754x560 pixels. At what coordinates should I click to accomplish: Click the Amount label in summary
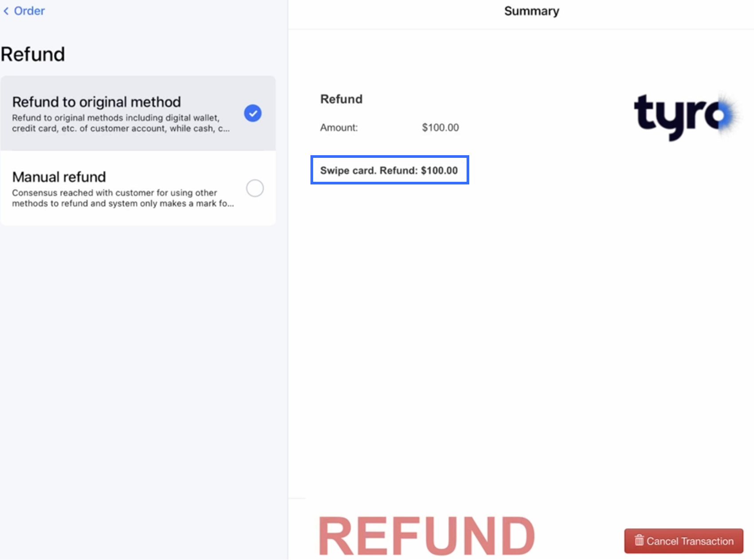tap(339, 128)
